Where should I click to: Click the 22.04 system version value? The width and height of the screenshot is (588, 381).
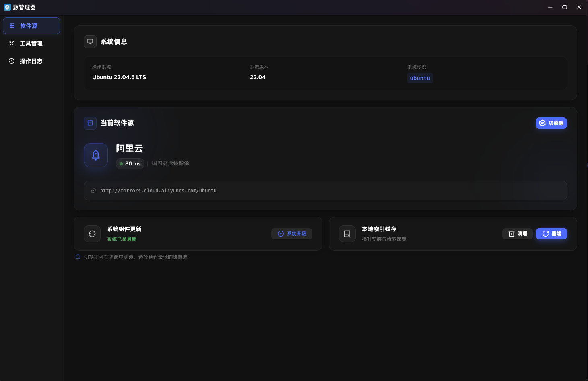point(258,77)
